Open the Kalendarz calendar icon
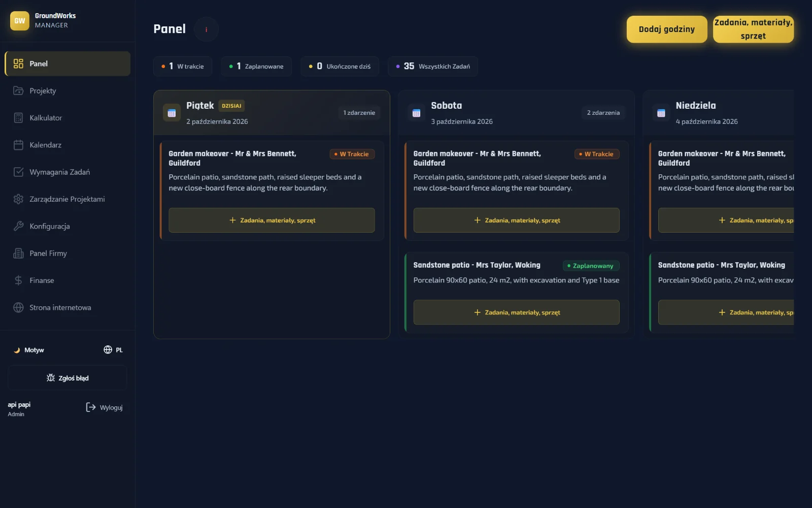Image resolution: width=812 pixels, height=508 pixels. (18, 145)
